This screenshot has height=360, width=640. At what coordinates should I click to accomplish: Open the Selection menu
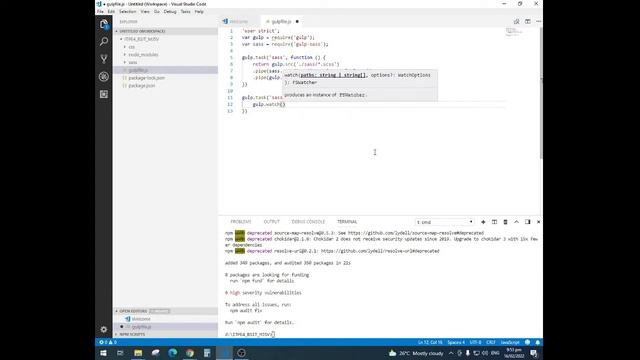point(127,11)
